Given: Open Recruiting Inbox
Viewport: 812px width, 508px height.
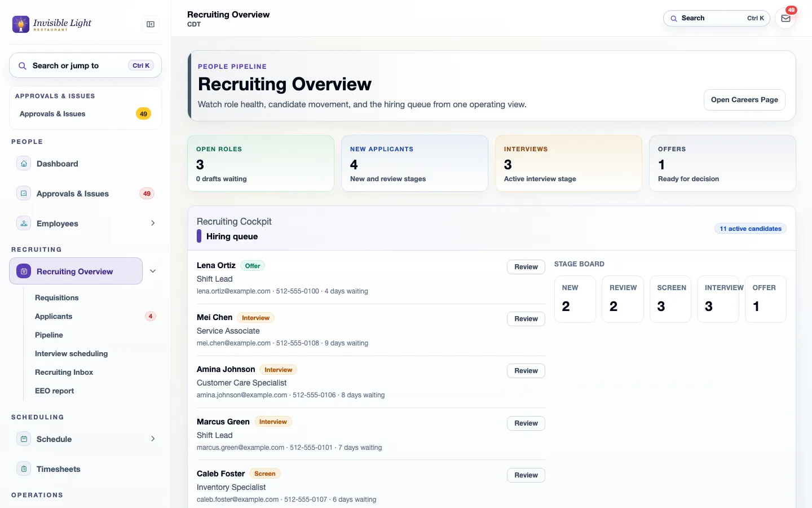Looking at the screenshot, I should click(x=64, y=373).
